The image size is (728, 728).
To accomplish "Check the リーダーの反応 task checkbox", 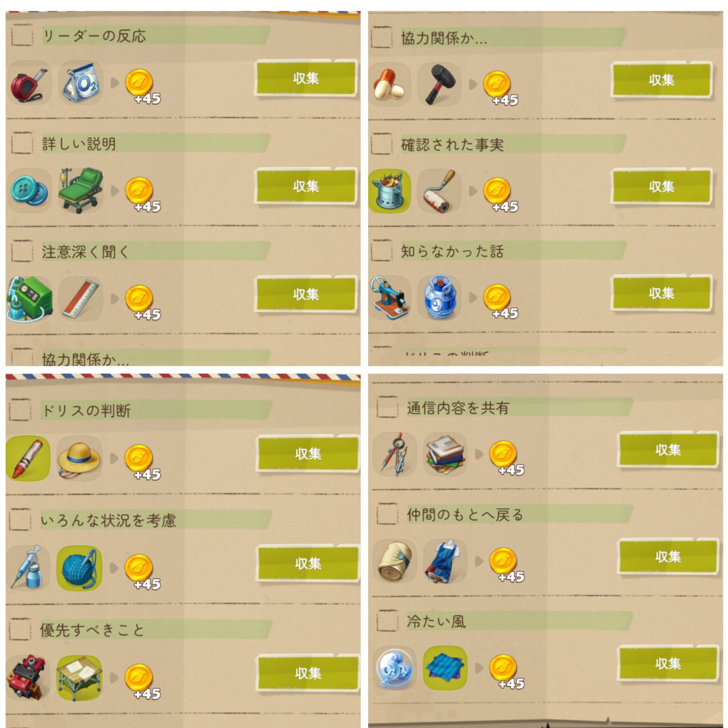I will pos(22,36).
